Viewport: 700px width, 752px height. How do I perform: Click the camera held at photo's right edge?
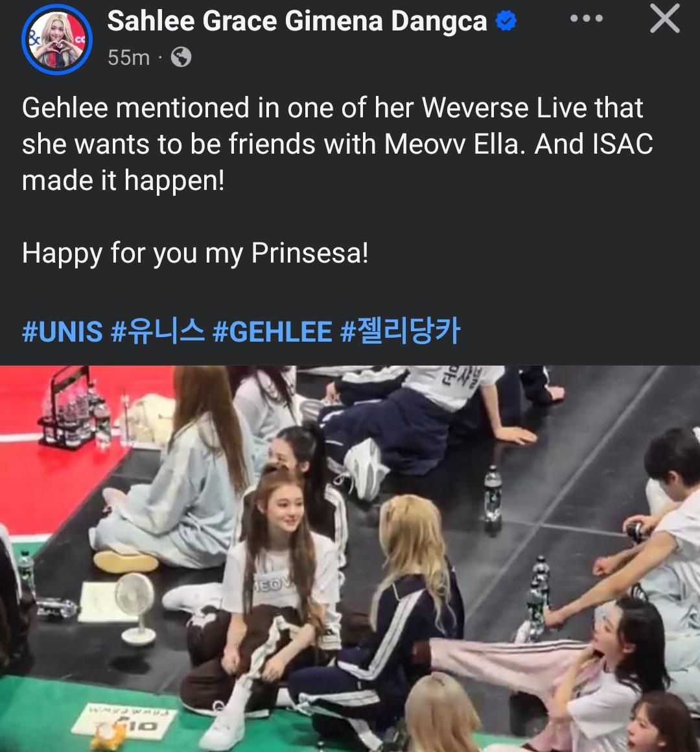pyautogui.click(x=635, y=530)
